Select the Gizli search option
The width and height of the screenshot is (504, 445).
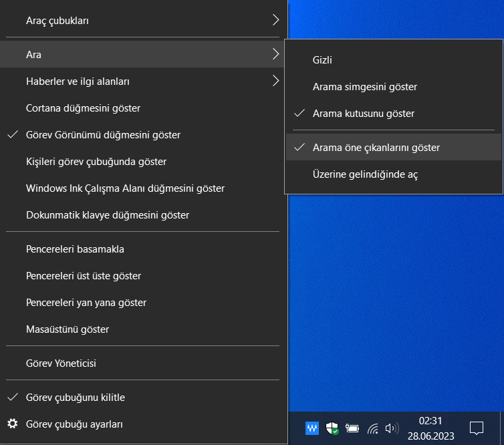(x=394, y=59)
